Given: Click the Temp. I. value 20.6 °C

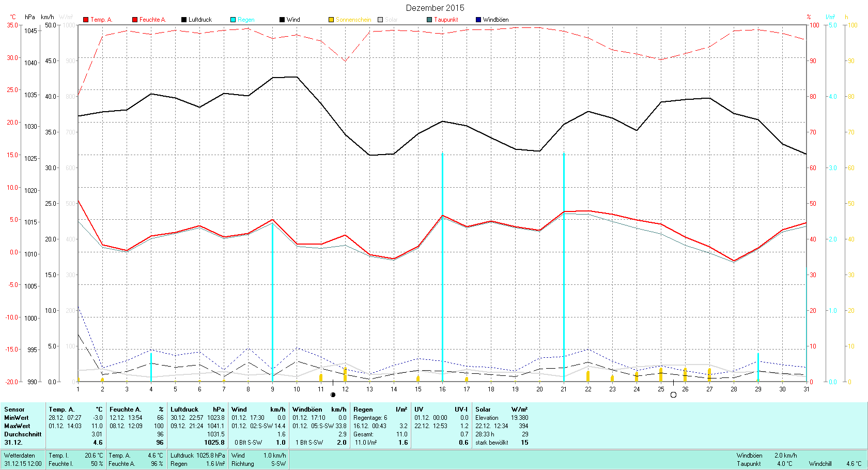Looking at the screenshot, I should (x=94, y=456).
